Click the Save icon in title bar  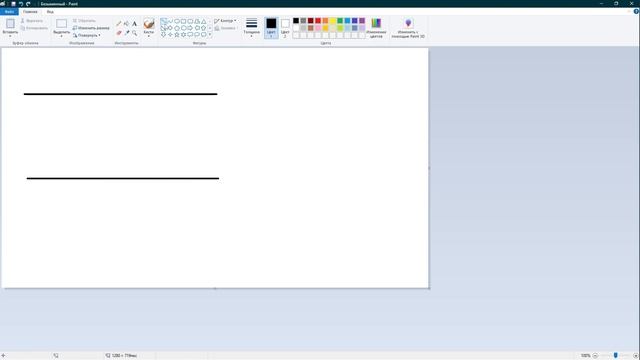tap(13, 4)
